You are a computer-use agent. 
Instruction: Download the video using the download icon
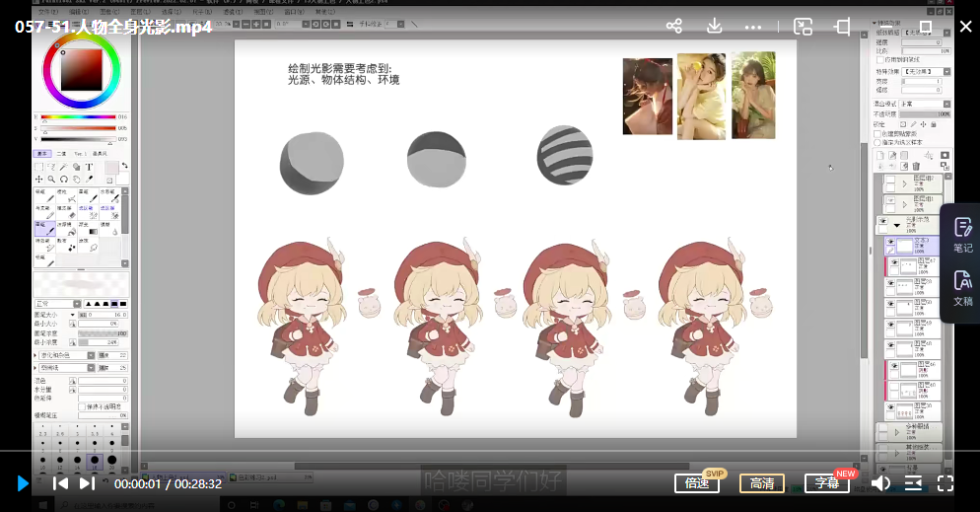[x=715, y=27]
